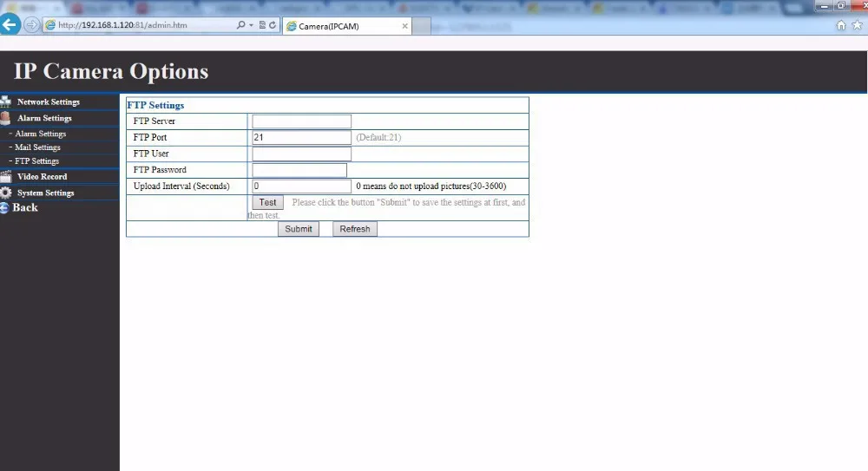Click the Refresh button
The image size is (868, 471).
point(355,229)
